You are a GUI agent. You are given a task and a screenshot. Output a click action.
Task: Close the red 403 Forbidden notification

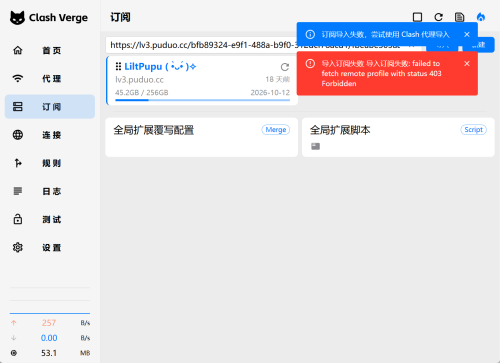(x=467, y=63)
